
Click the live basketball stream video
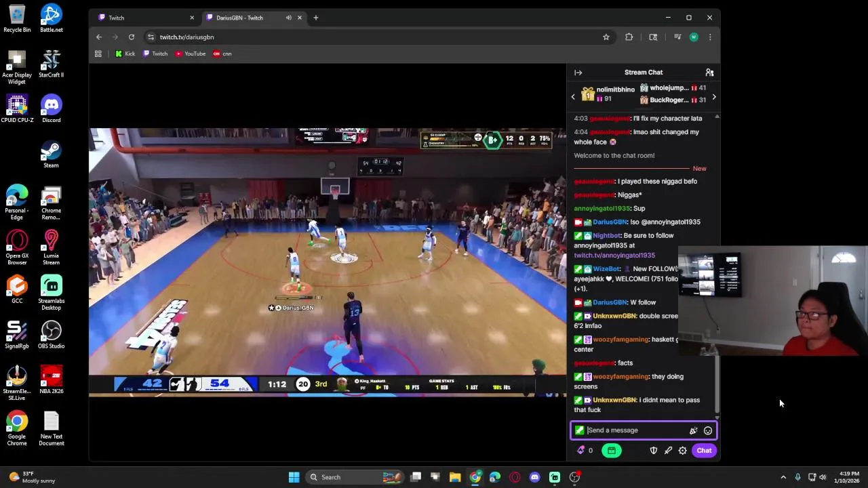328,262
